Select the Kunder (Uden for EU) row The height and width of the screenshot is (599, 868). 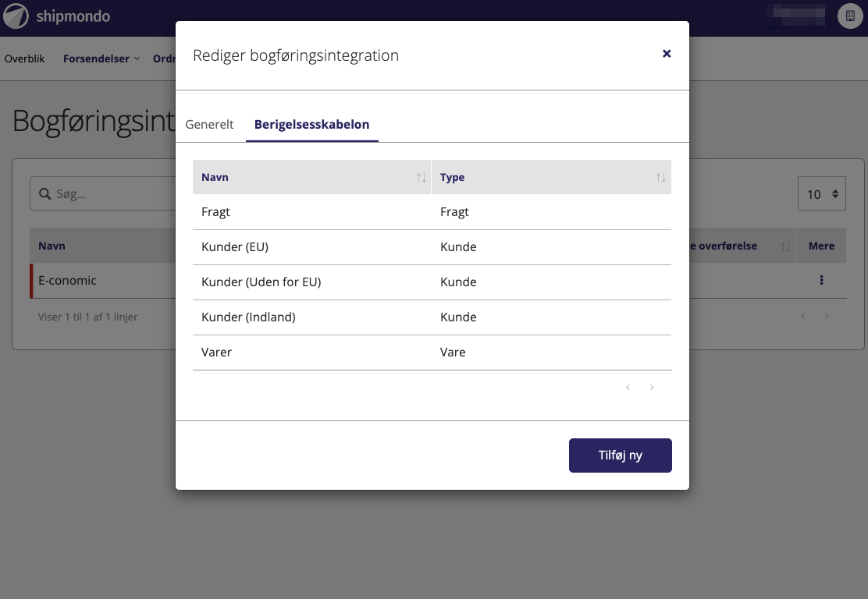pos(261,282)
